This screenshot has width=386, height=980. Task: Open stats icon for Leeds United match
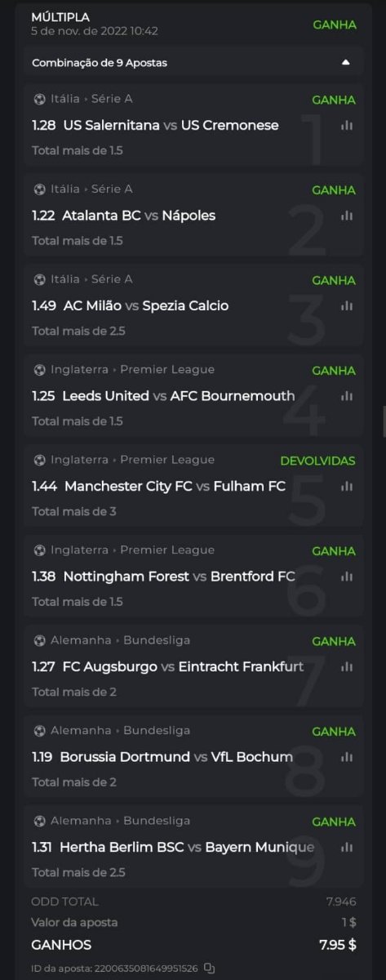(347, 396)
